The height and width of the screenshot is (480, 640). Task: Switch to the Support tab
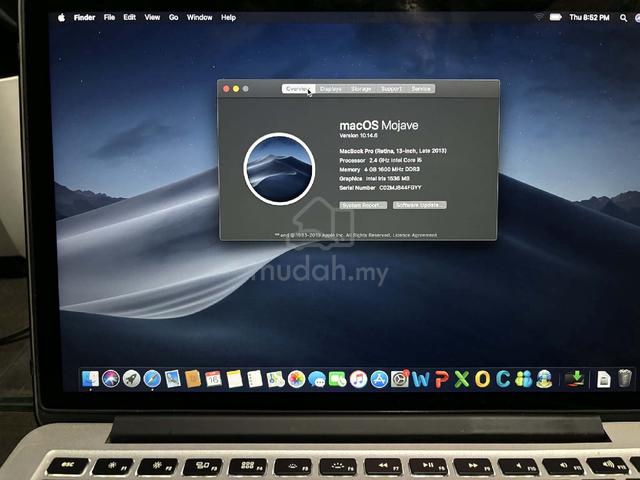coord(391,89)
